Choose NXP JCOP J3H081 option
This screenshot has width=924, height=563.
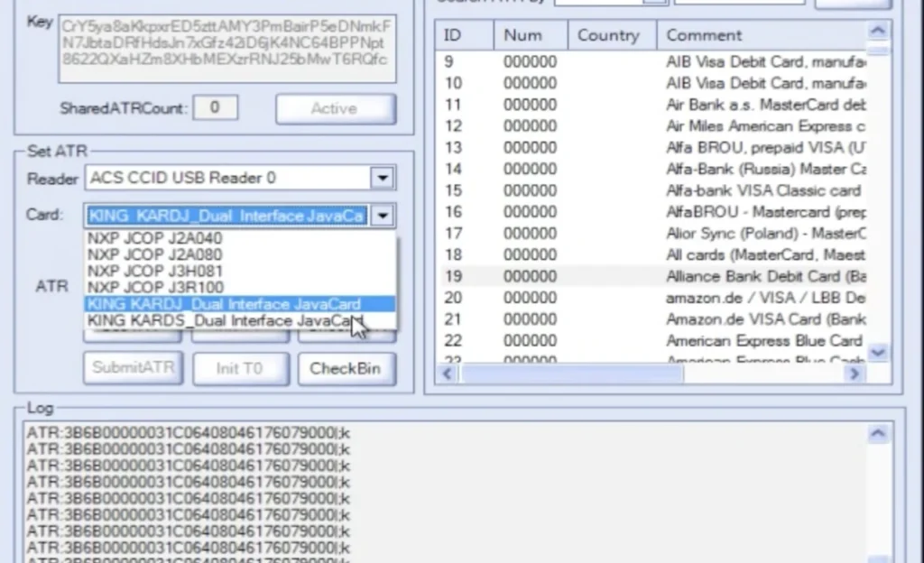click(240, 271)
